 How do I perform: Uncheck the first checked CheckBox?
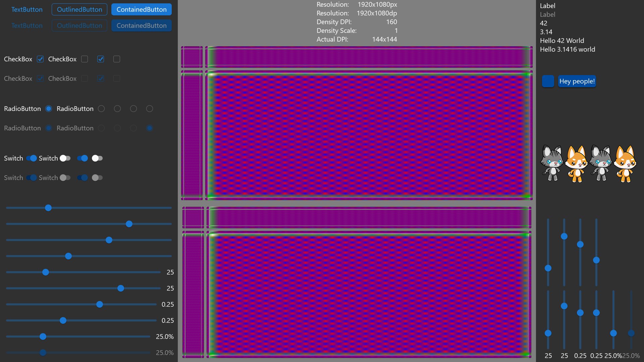click(40, 59)
